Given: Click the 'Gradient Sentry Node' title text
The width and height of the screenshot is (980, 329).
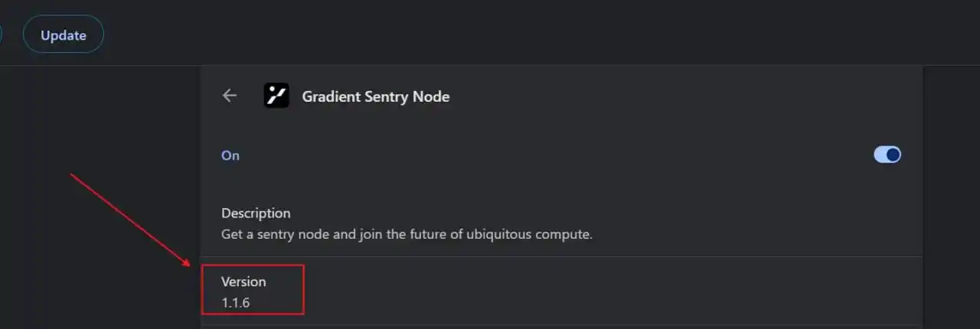Looking at the screenshot, I should [376, 96].
